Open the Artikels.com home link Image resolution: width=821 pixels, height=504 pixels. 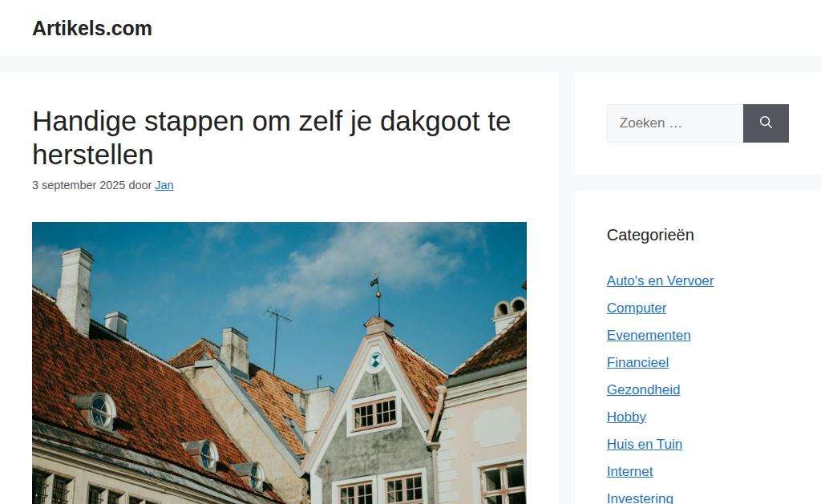tap(92, 28)
